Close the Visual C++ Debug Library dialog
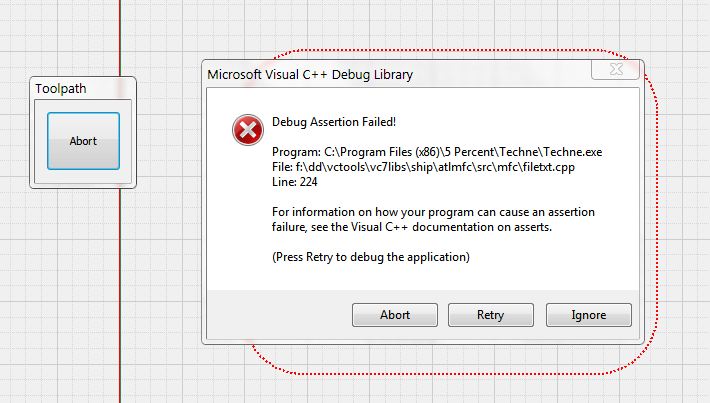 coord(616,71)
